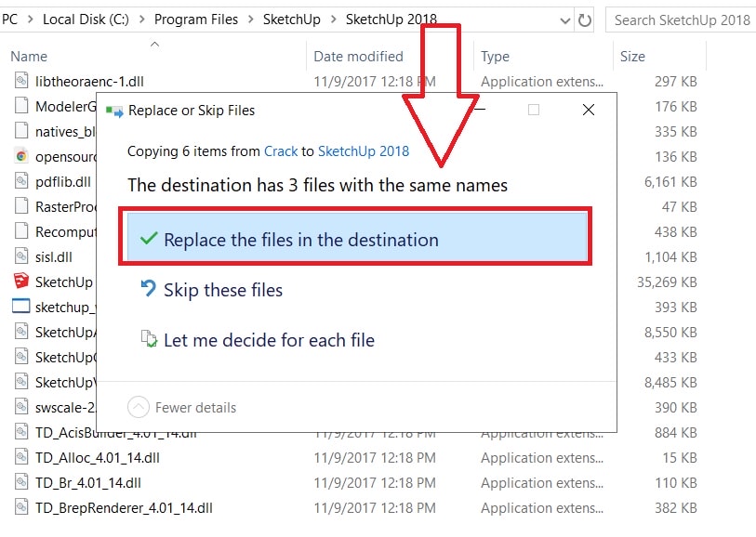This screenshot has height=537, width=756.
Task: Expand the breadcrumb chevron after SketchUp folder
Action: 334,20
